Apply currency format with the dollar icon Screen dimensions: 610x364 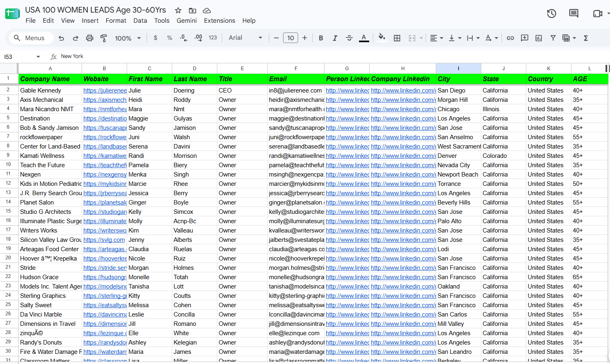pyautogui.click(x=156, y=38)
